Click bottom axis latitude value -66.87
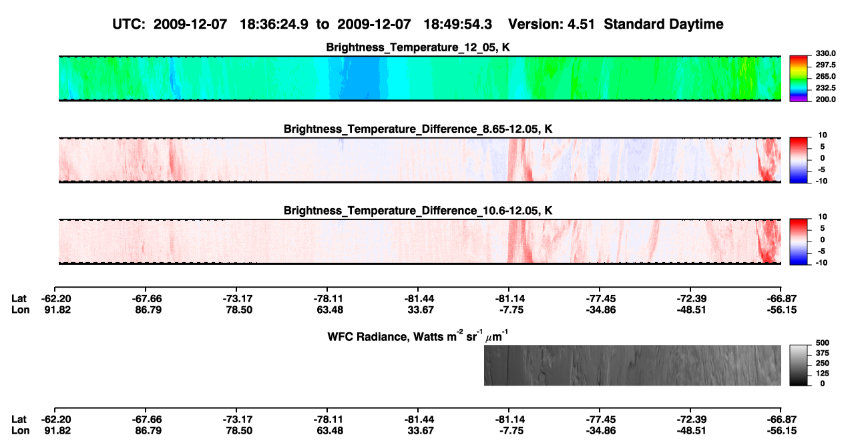 pos(781,420)
